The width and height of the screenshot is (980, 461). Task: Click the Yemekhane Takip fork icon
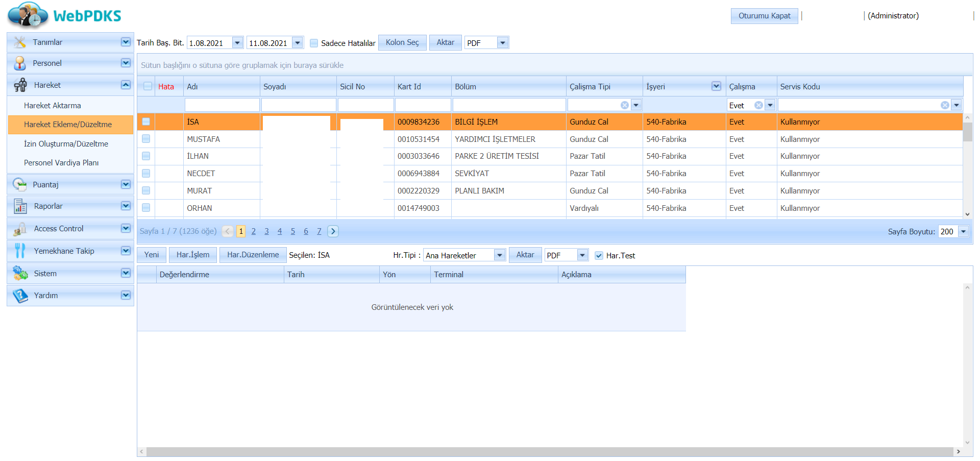point(20,251)
